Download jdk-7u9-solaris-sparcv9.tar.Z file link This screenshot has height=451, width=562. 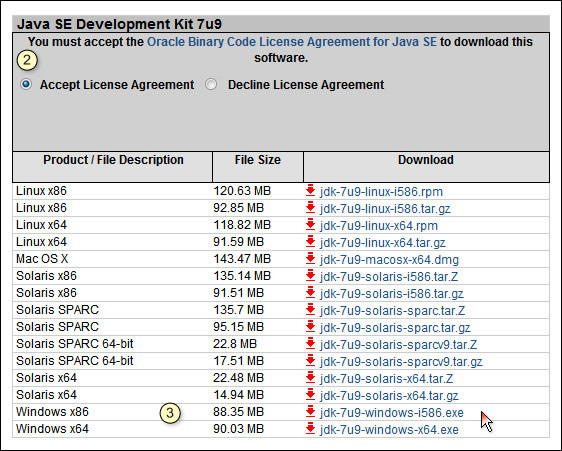(399, 345)
